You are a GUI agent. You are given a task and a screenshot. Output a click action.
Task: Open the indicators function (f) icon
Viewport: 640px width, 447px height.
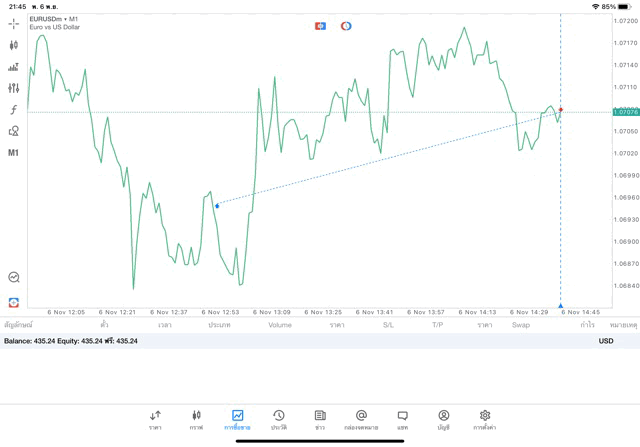click(x=14, y=110)
